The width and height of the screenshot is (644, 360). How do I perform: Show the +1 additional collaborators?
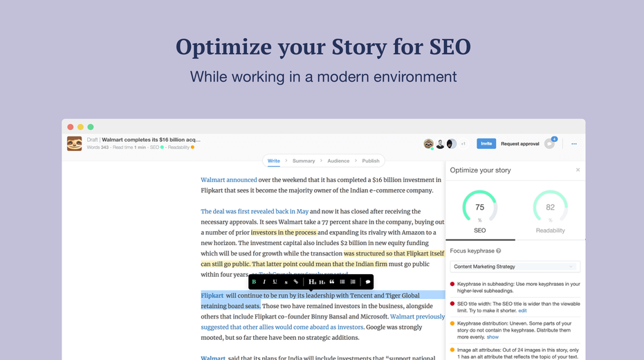tap(463, 144)
